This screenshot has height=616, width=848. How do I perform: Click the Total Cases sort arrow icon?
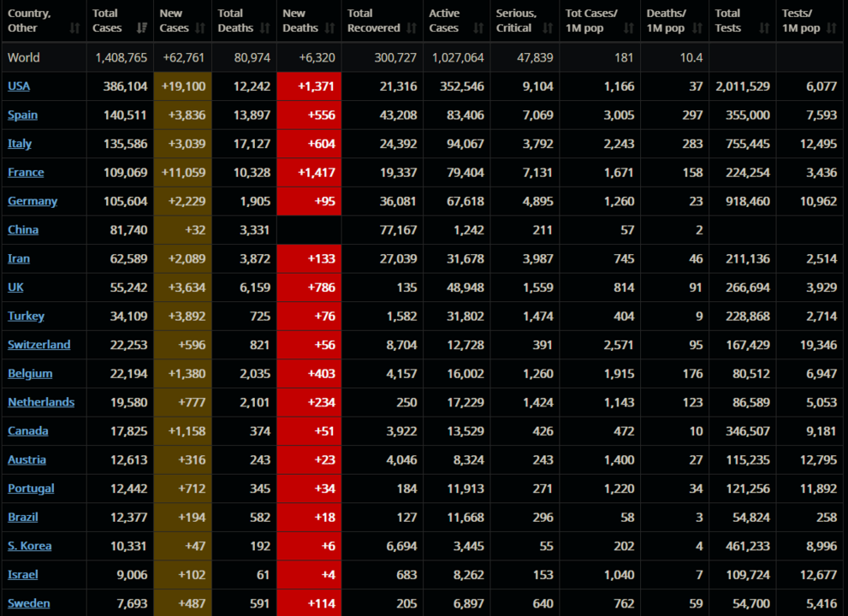142,28
